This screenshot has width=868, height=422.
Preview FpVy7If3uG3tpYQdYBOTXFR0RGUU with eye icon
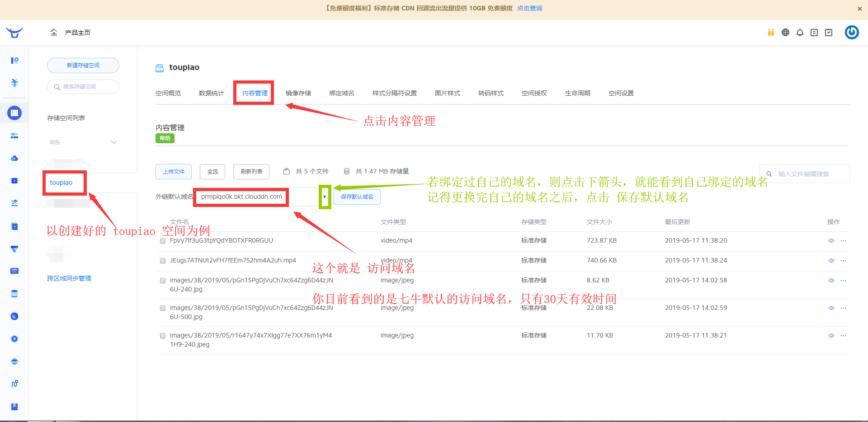pos(831,241)
